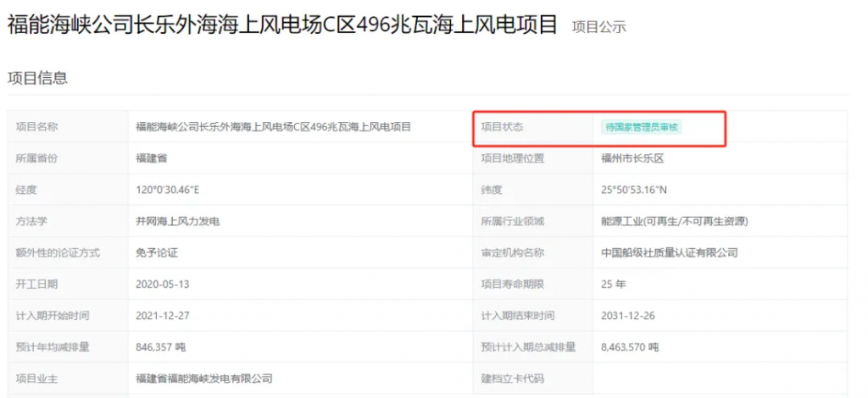Click the 并网海上风力发电 methodology value
The height and width of the screenshot is (398, 868).
[x=177, y=221]
